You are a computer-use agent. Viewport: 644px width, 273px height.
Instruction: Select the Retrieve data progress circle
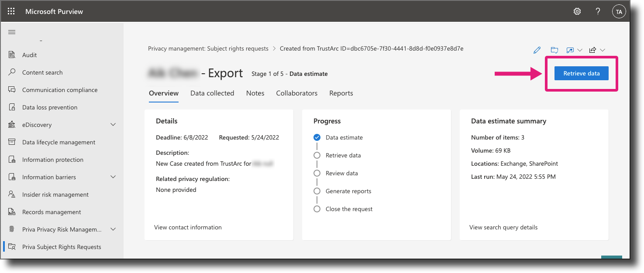pos(317,155)
